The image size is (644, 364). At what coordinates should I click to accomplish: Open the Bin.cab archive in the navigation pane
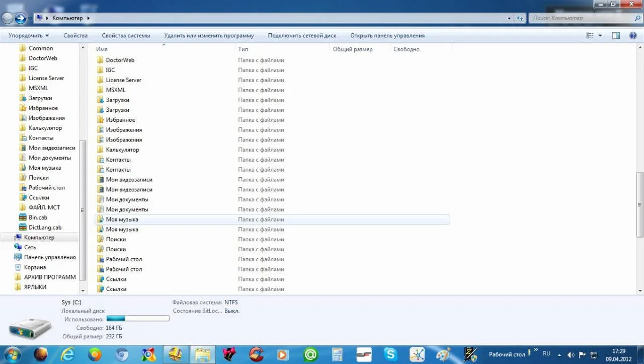33,217
